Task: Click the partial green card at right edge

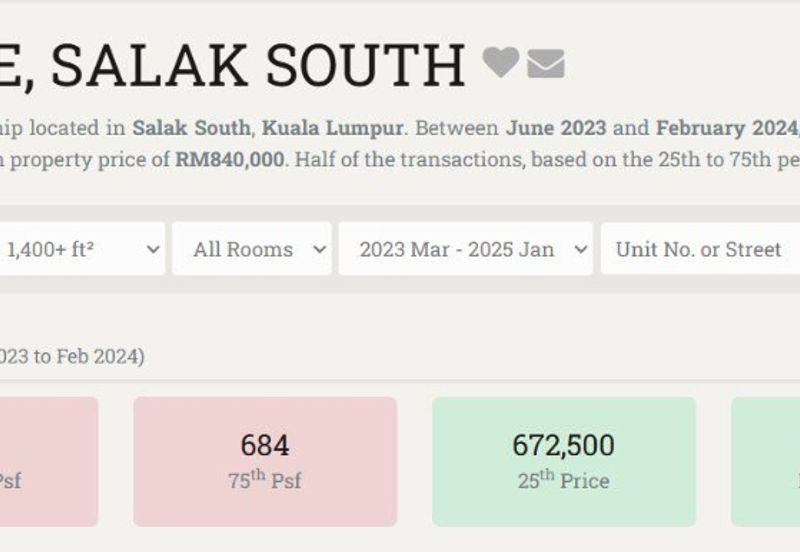Action: 766,461
